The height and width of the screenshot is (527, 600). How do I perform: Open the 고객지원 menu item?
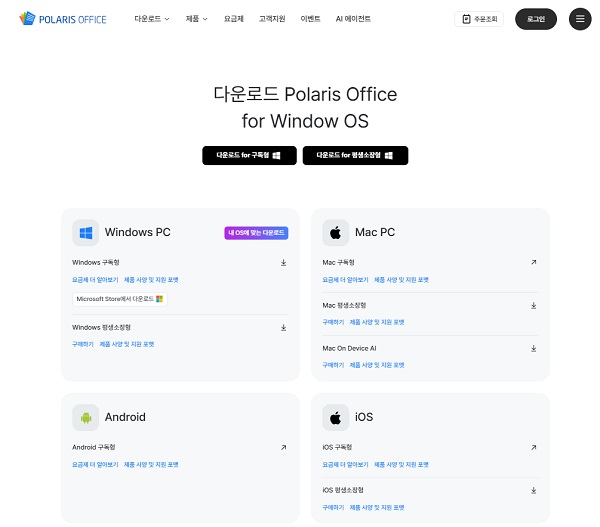pyautogui.click(x=272, y=19)
